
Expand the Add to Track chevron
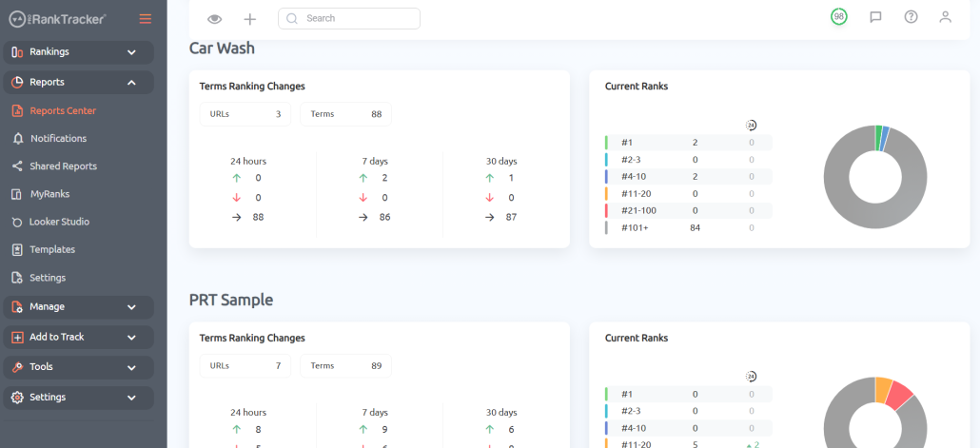point(131,338)
